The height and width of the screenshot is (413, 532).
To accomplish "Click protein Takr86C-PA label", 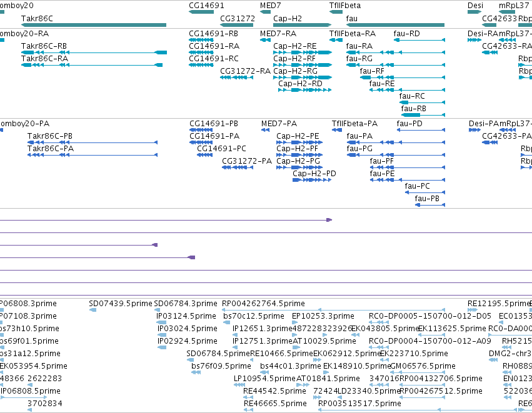I will pyautogui.click(x=51, y=149).
